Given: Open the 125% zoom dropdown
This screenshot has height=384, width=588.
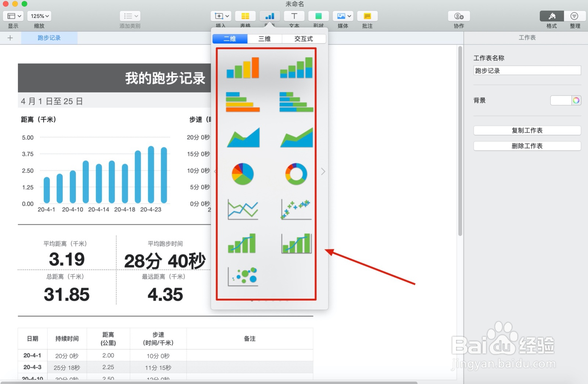Looking at the screenshot, I should coord(39,16).
